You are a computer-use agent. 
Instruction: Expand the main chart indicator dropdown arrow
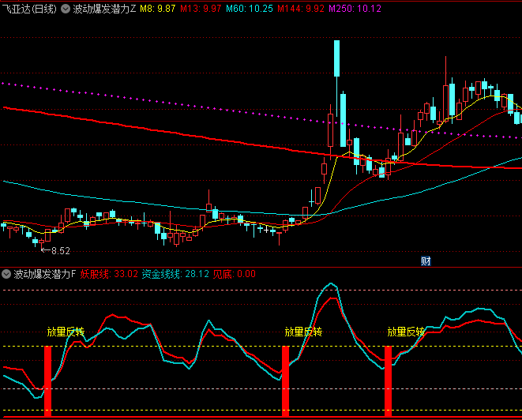[66, 9]
